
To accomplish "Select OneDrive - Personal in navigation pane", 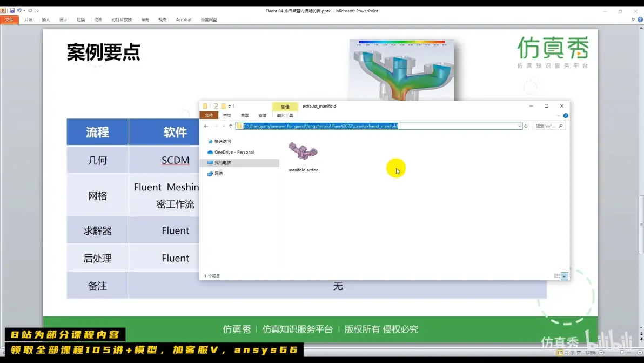I will pyautogui.click(x=230, y=152).
